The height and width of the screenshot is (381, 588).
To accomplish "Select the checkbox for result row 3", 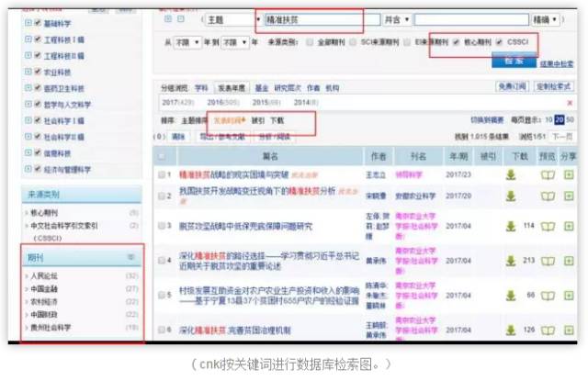I will pos(163,225).
